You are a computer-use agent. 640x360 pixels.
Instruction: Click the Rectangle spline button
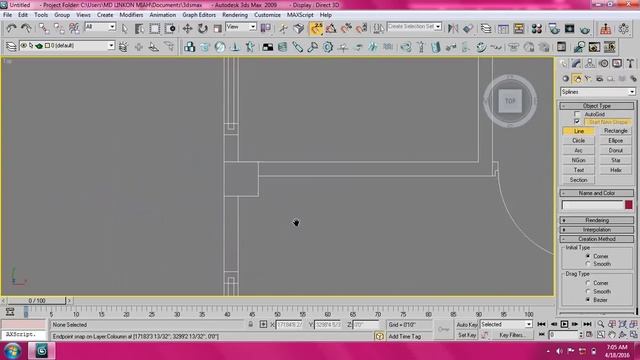tap(616, 131)
